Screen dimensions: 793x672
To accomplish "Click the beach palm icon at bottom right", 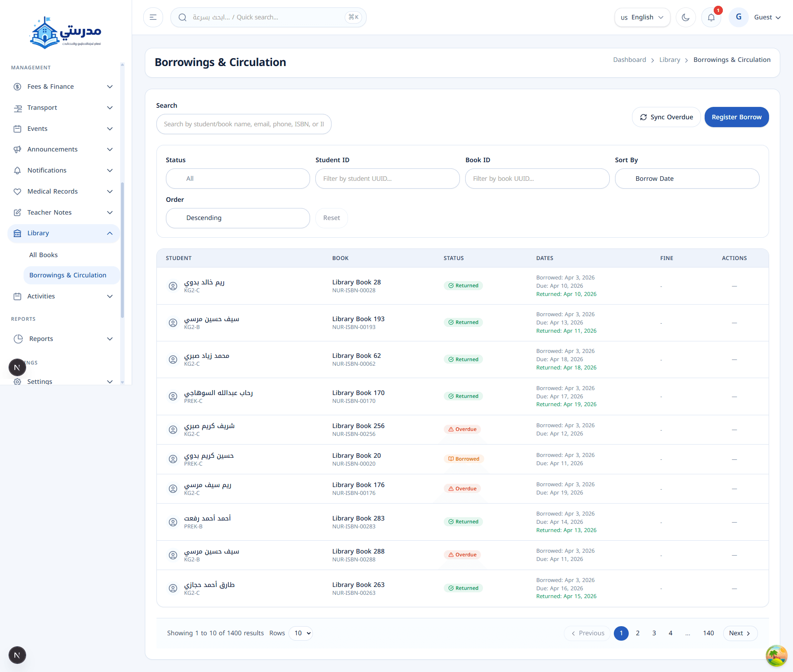I will point(776,655).
